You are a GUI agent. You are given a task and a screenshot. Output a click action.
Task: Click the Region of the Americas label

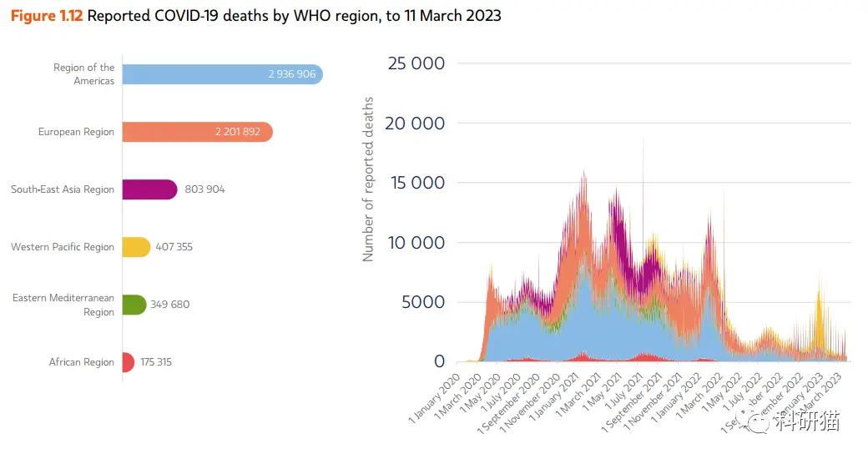84,74
